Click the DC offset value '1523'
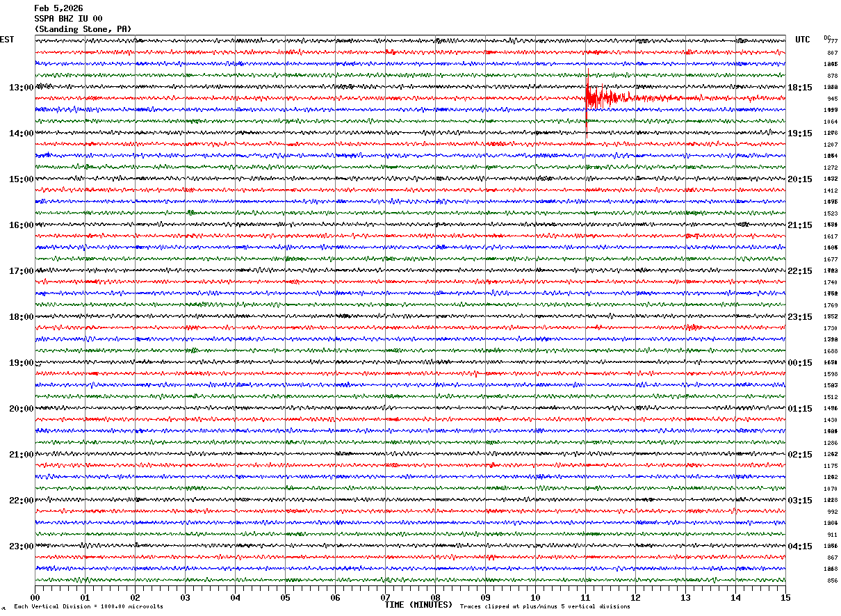The height and width of the screenshot is (616, 841). click(831, 213)
